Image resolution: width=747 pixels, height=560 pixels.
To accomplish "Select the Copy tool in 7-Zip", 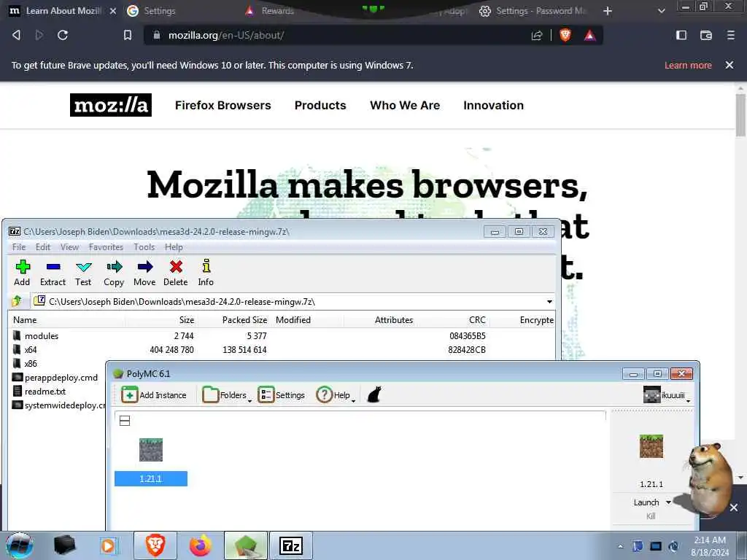I will (x=114, y=273).
